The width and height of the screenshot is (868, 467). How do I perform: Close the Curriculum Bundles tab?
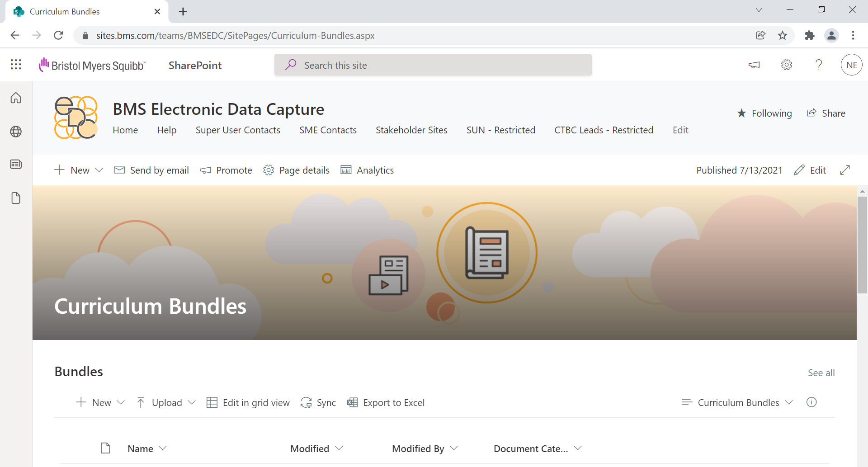(x=157, y=12)
